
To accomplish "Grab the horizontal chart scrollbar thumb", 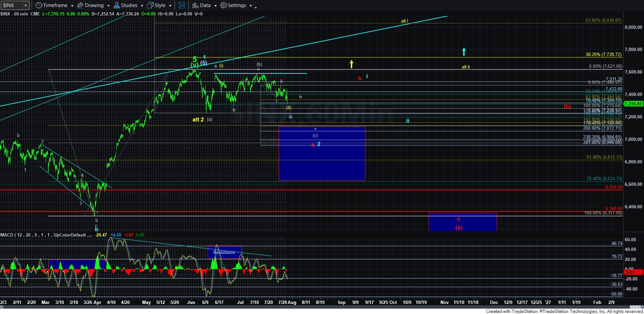I will pos(636,308).
